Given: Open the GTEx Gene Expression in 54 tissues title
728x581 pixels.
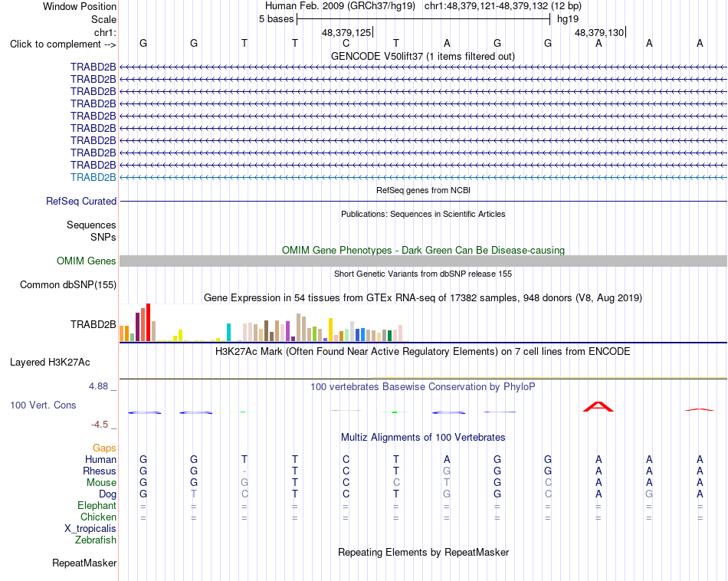Looking at the screenshot, I should pyautogui.click(x=423, y=297).
